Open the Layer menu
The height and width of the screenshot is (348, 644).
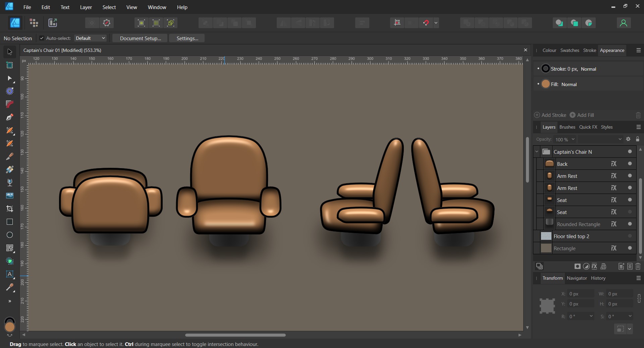click(86, 7)
